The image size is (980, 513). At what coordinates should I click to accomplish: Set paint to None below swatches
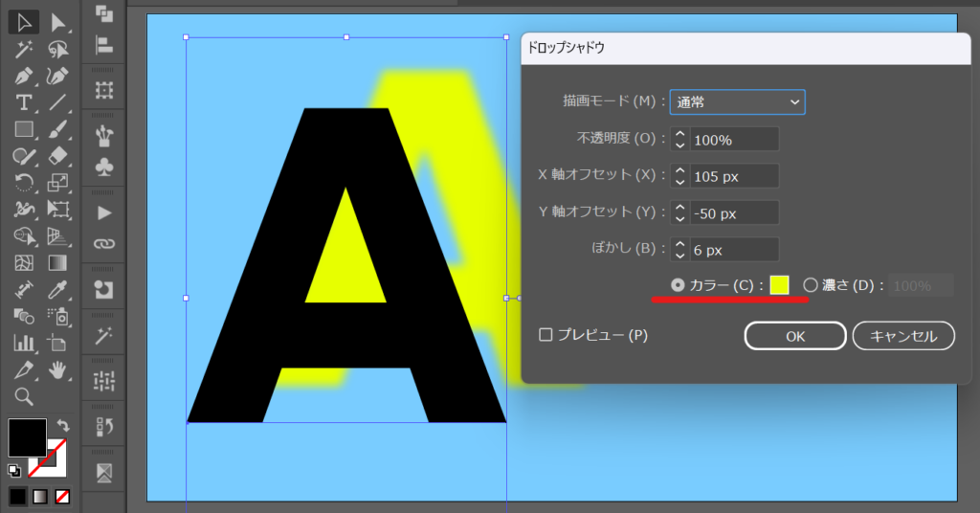[62, 497]
